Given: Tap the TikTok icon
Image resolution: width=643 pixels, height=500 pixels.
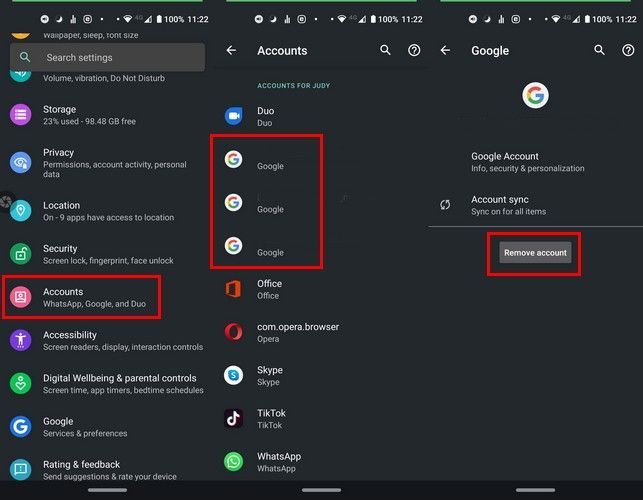Looking at the screenshot, I should pyautogui.click(x=234, y=418).
